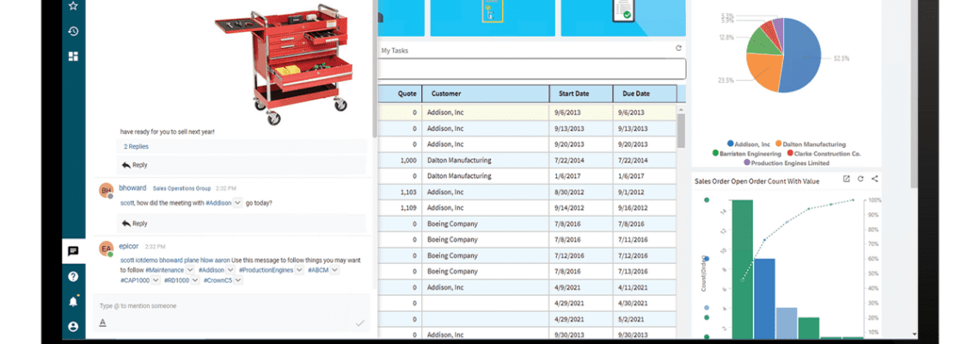Click the #ProductionEngines hashtag
Image resolution: width=980 pixels, height=344 pixels.
266,269
